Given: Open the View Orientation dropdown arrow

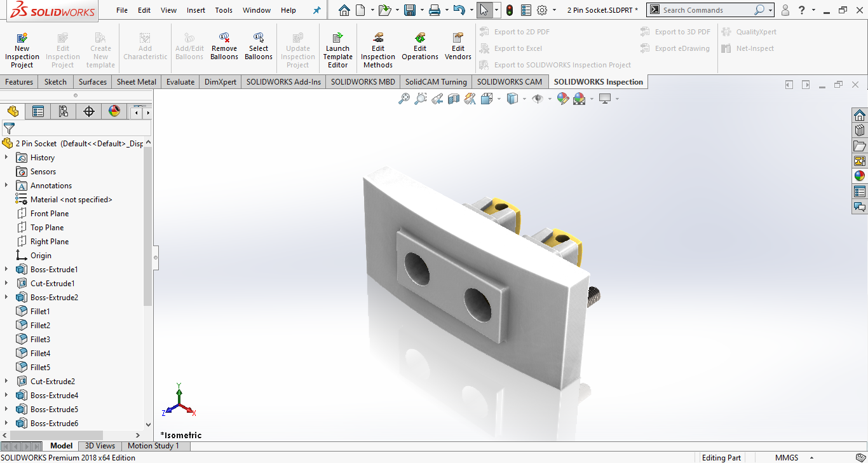Looking at the screenshot, I should click(x=499, y=99).
